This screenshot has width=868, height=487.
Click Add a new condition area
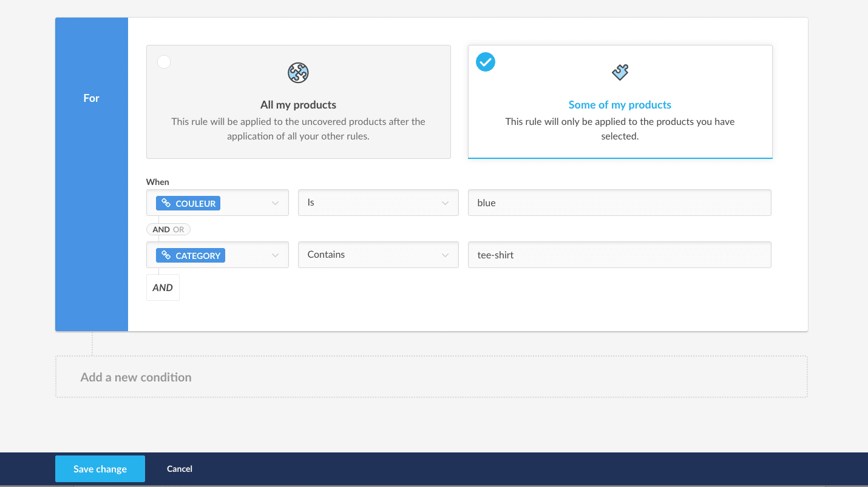click(x=432, y=377)
